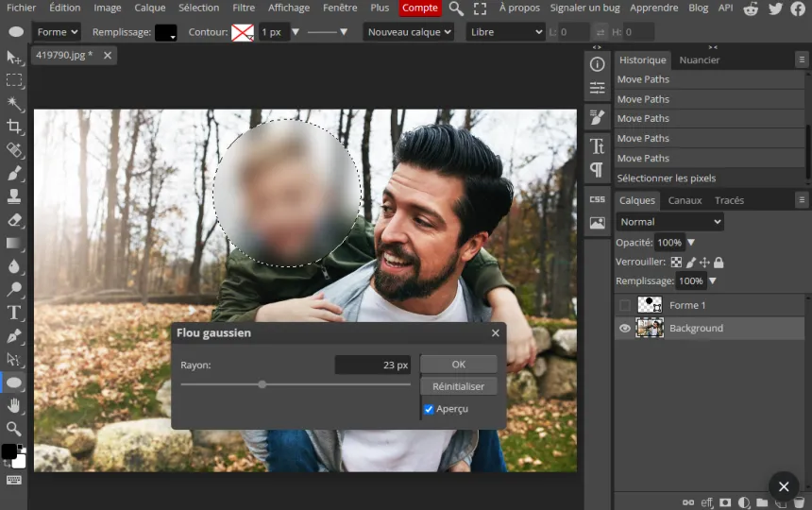This screenshot has width=812, height=510.
Task: Select the Clone Stamp tool
Action: coord(13,196)
